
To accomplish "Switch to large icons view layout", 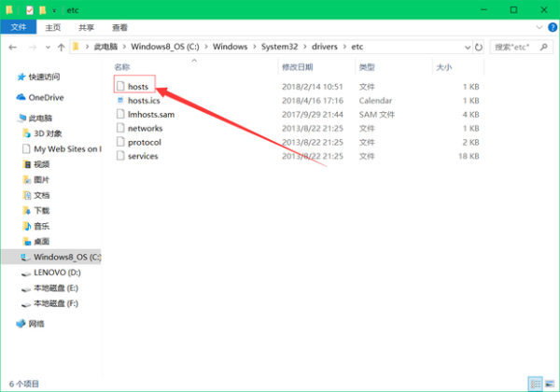I will pyautogui.click(x=549, y=384).
